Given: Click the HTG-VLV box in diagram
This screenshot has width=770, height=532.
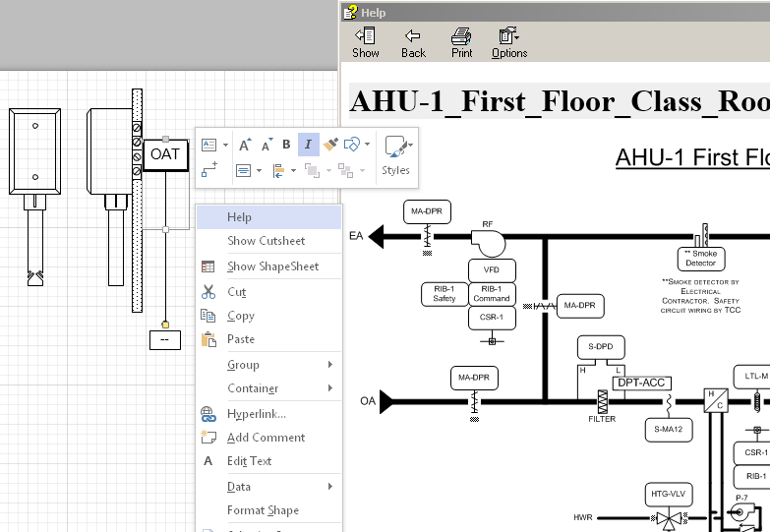Looking at the screenshot, I should point(669,495).
